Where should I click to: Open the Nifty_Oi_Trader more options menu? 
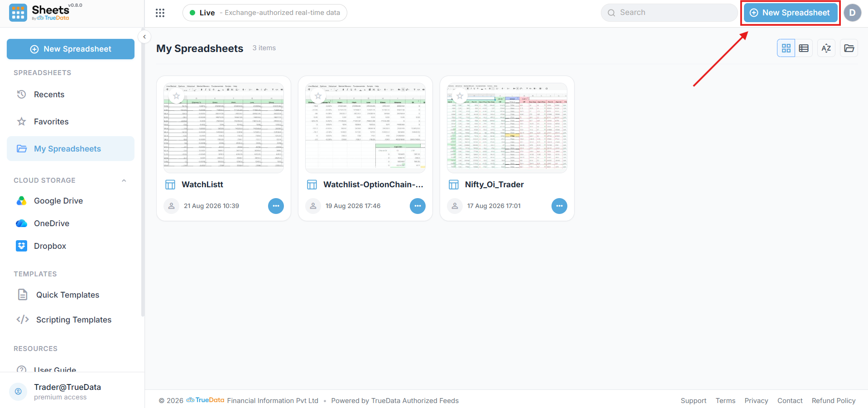[x=559, y=206]
